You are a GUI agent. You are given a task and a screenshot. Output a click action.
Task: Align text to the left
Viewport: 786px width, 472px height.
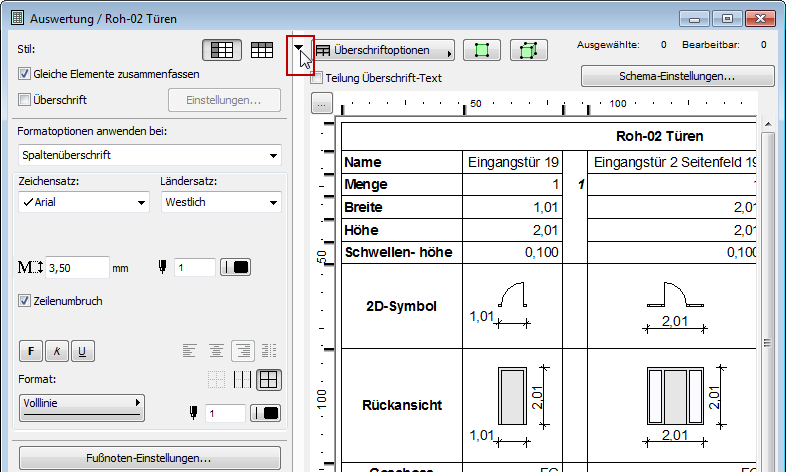point(191,351)
